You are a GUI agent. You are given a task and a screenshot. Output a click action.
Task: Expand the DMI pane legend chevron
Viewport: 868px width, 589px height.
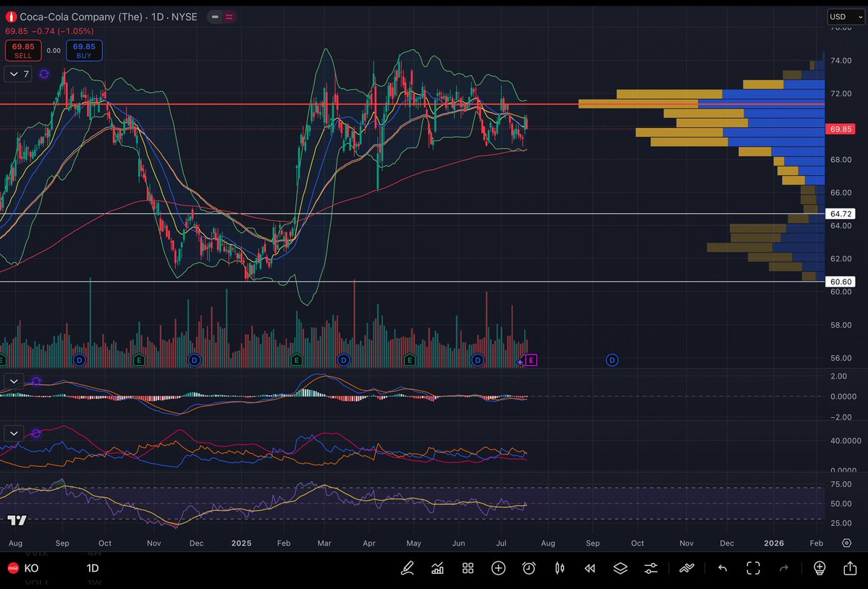pyautogui.click(x=14, y=433)
